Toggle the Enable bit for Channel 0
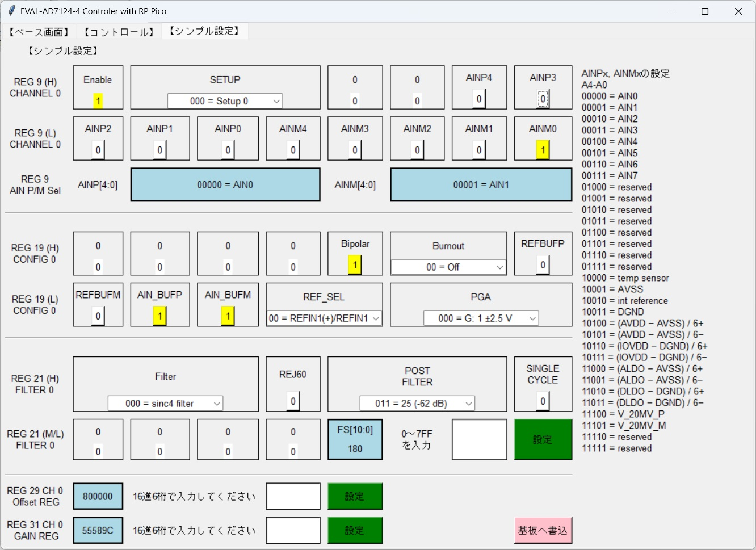This screenshot has width=756, height=550. [x=98, y=101]
